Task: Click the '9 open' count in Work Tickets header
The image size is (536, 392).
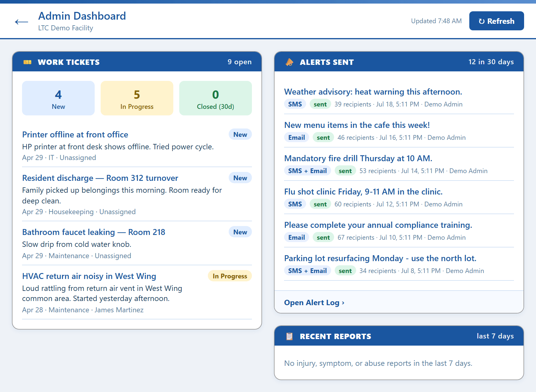Action: point(240,62)
